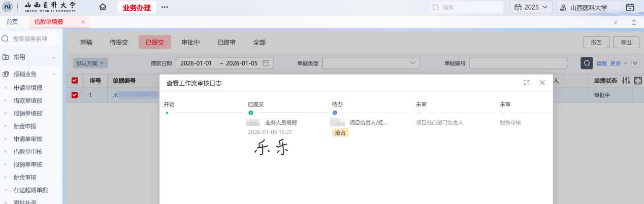Click the dark search query button

tap(587, 63)
